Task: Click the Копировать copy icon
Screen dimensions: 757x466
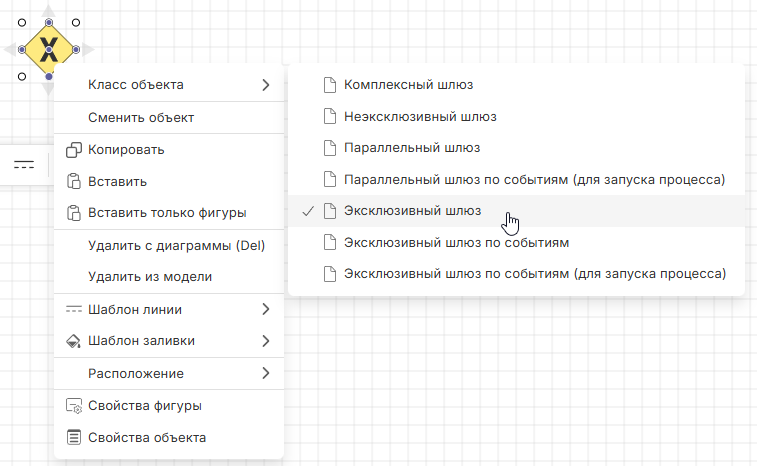Action: pyautogui.click(x=73, y=150)
